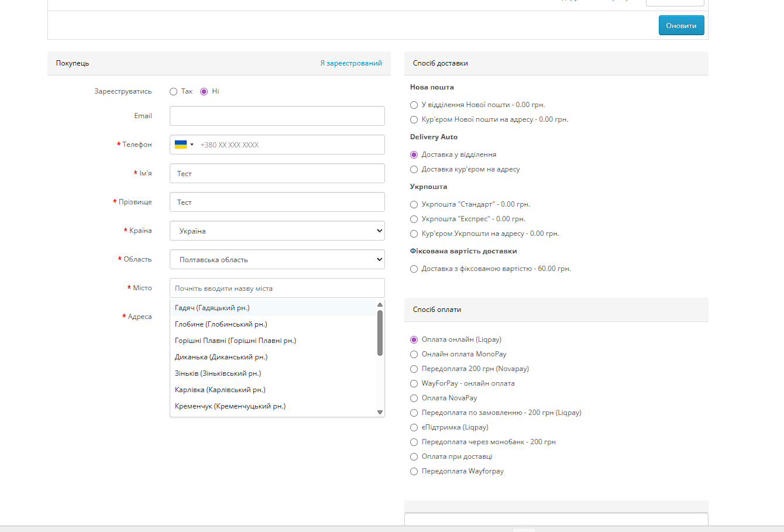Click the city list scroll-down arrow

(x=380, y=413)
